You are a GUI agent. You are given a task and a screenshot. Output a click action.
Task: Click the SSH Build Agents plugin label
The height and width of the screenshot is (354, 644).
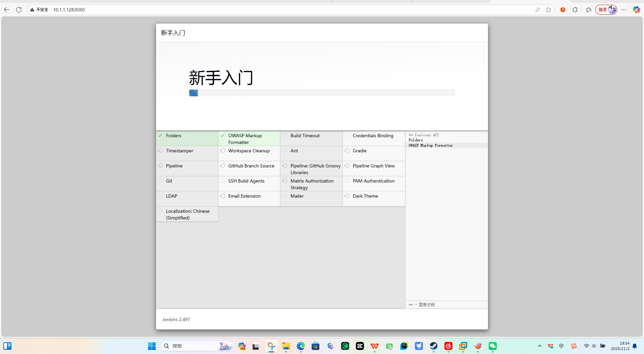pos(246,181)
